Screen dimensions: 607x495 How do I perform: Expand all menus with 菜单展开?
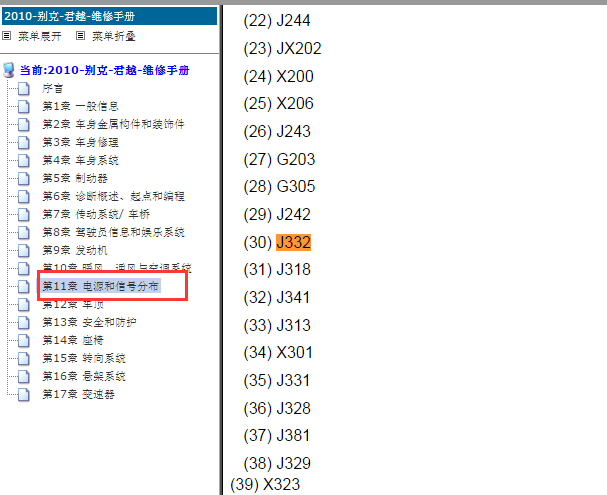click(39, 36)
